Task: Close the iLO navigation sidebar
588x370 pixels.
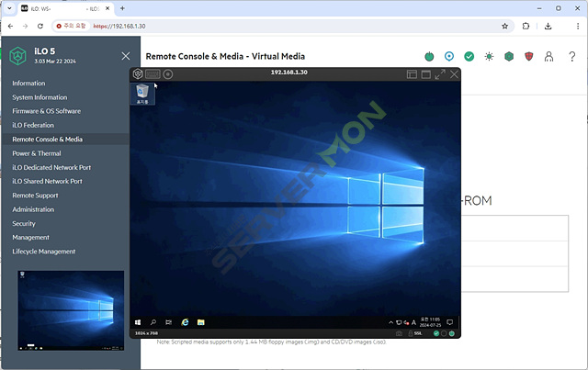Action: click(126, 56)
